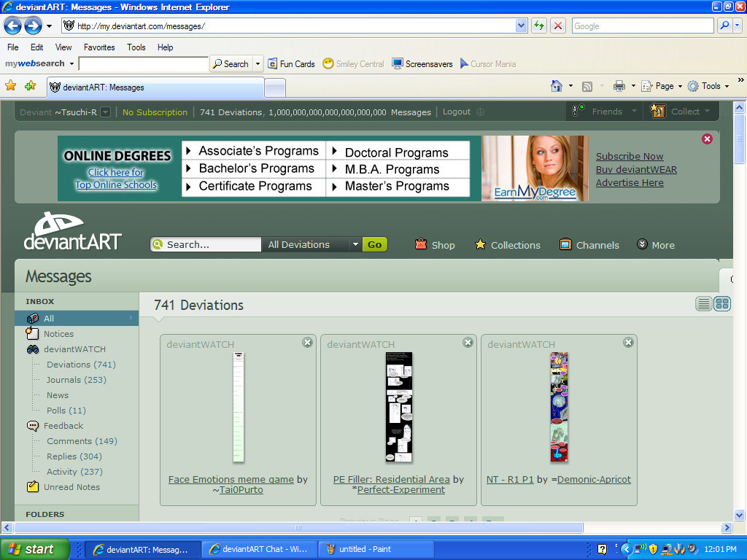This screenshot has height=560, width=747.
Task: Open the recent pages dropdown arrow
Action: pos(49,26)
